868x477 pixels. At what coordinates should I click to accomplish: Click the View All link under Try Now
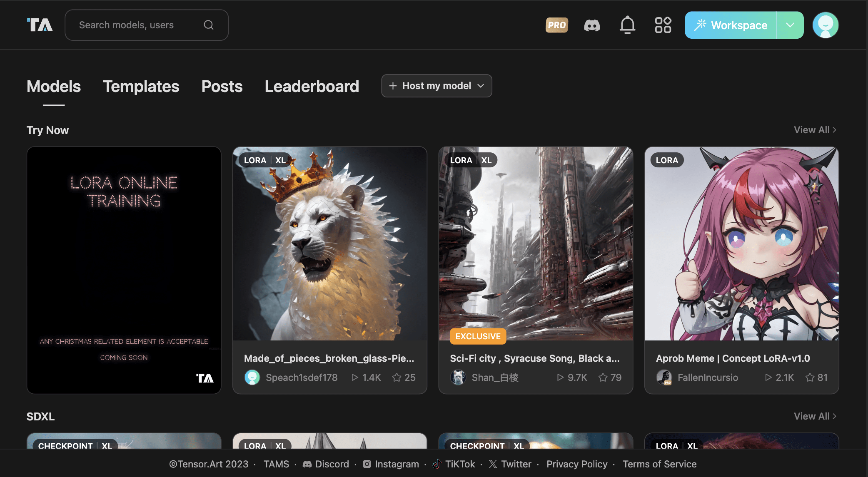[x=816, y=130]
